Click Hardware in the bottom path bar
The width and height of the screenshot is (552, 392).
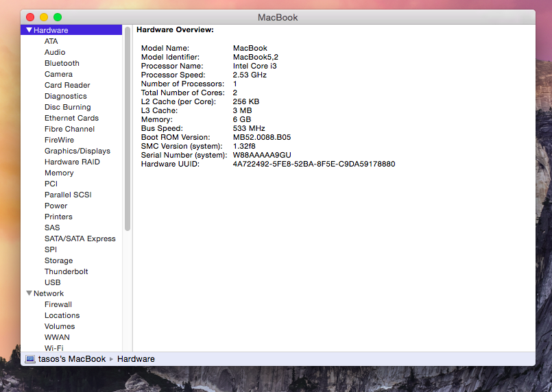coord(136,359)
